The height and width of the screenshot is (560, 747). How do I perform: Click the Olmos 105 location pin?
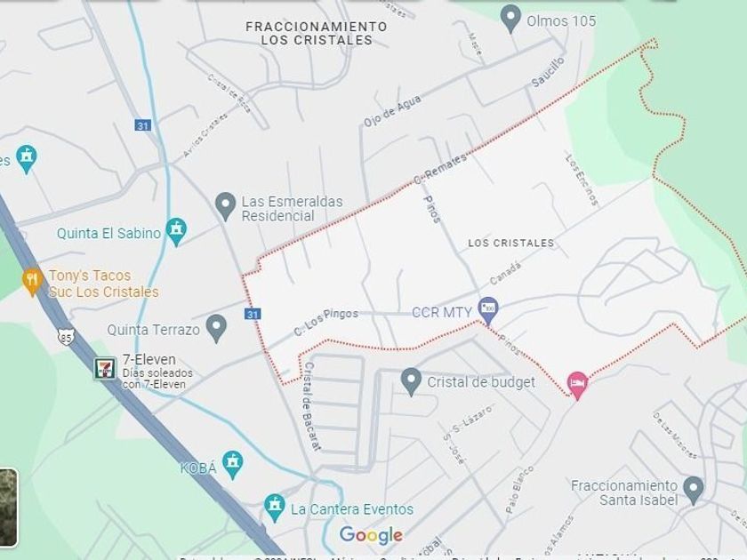510,19
